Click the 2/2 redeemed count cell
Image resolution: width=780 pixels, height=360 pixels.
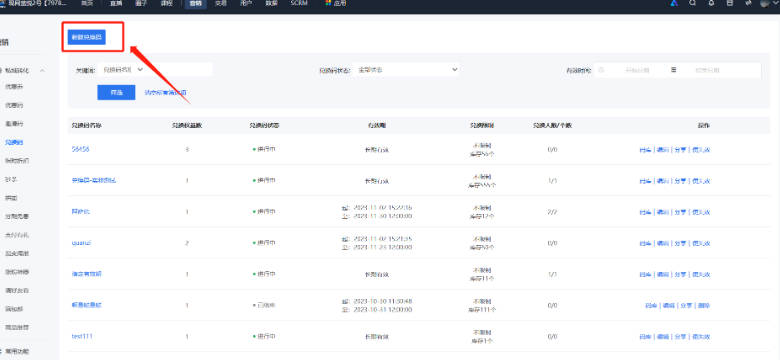552,212
